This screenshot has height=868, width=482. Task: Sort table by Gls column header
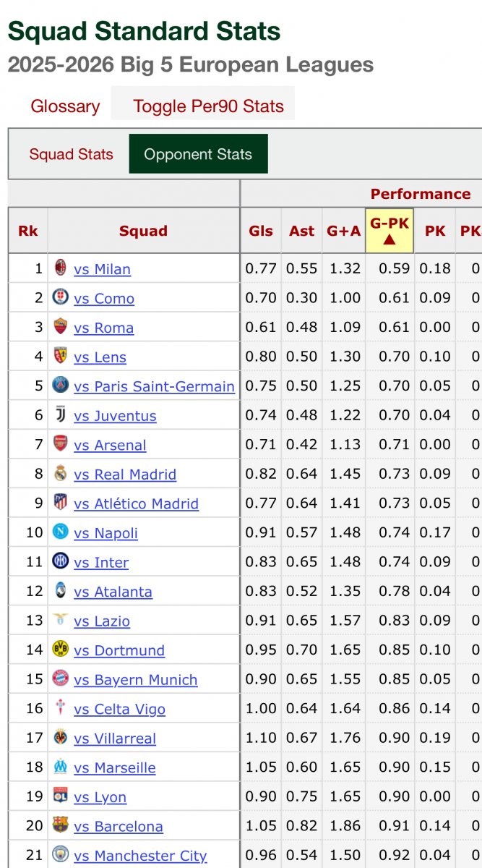coord(261,231)
